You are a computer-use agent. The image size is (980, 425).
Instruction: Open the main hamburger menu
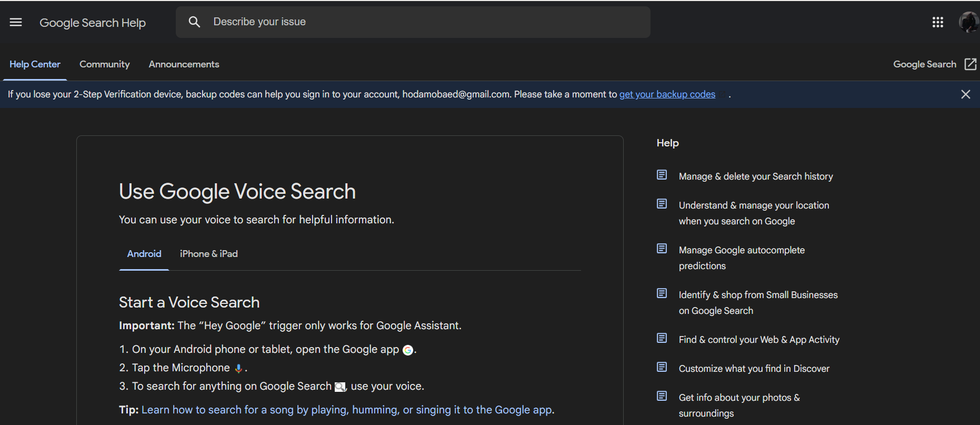tap(16, 22)
